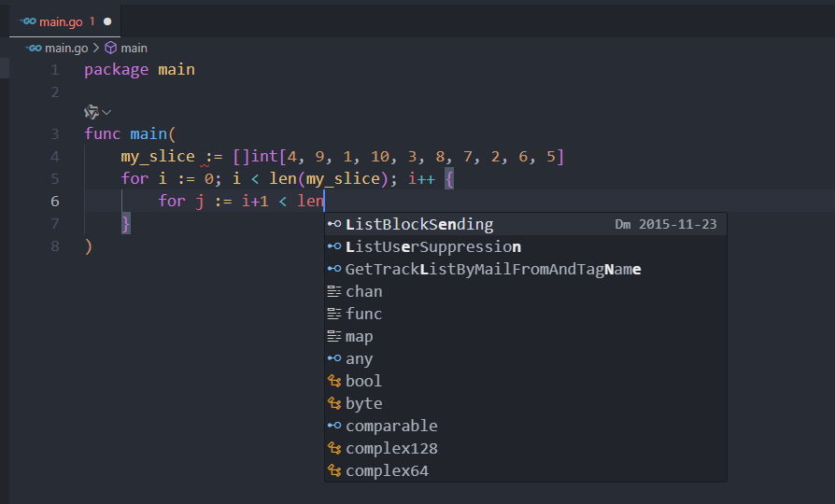Choose comparable suggestion
The height and width of the screenshot is (504, 835).
pyautogui.click(x=526, y=426)
